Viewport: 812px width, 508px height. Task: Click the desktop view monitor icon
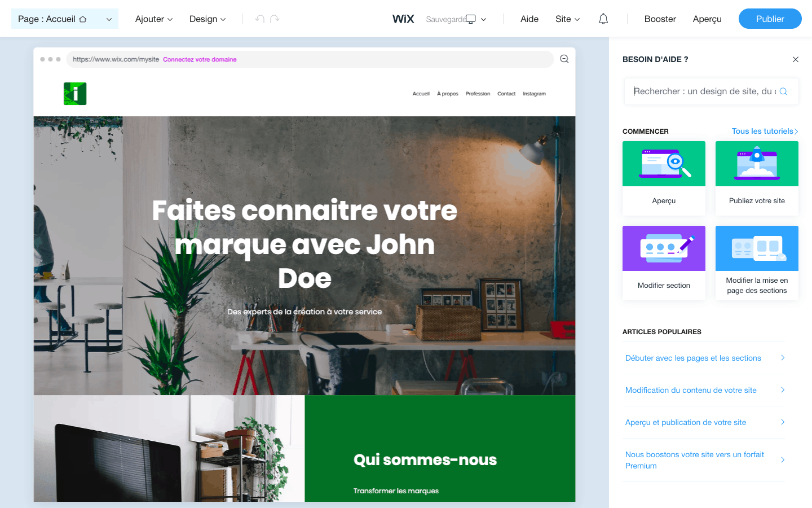471,19
